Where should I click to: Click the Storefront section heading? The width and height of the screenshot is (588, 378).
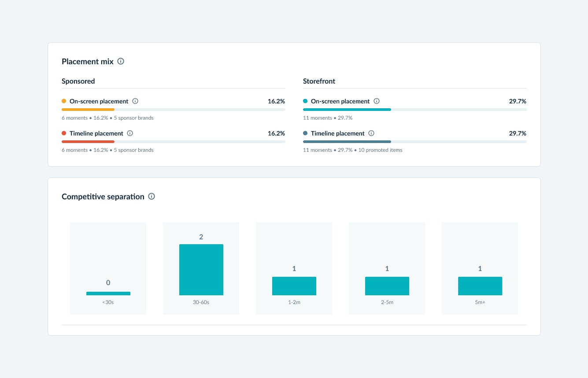tap(319, 81)
